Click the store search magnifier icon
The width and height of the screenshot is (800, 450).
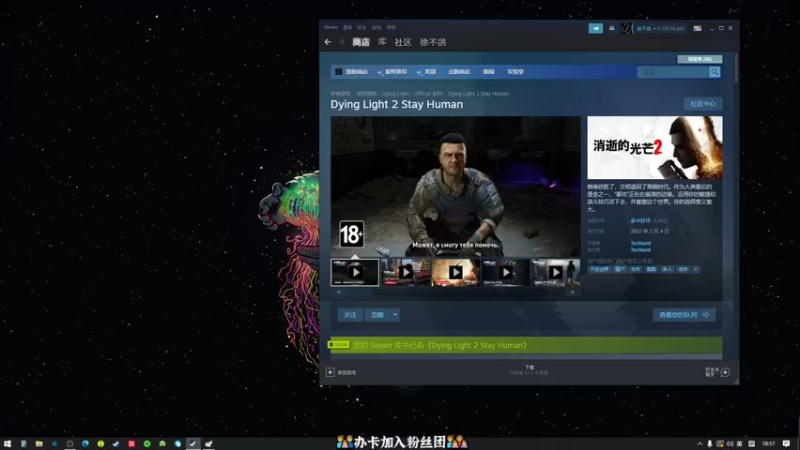[x=714, y=72]
